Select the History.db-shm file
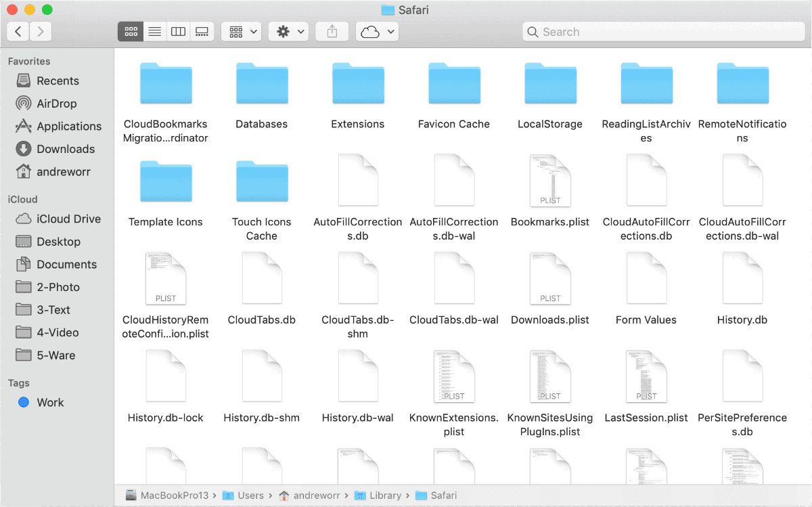The height and width of the screenshot is (507, 812). click(x=262, y=376)
